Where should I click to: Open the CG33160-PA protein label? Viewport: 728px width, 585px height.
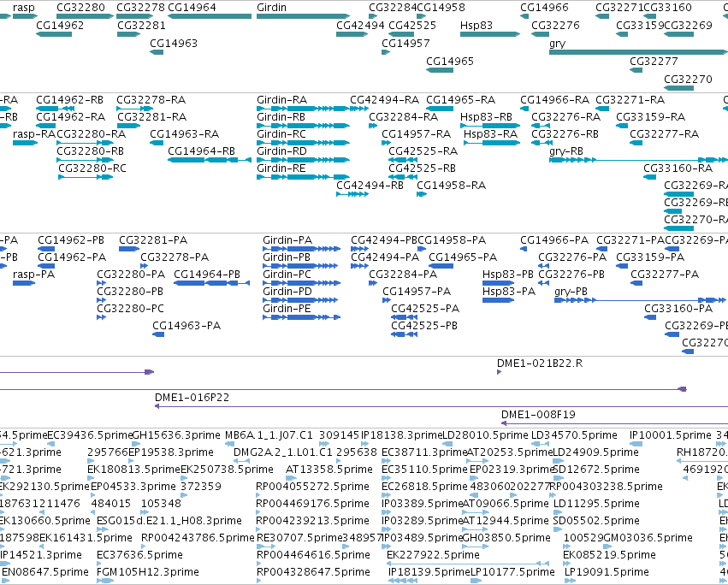(678, 309)
